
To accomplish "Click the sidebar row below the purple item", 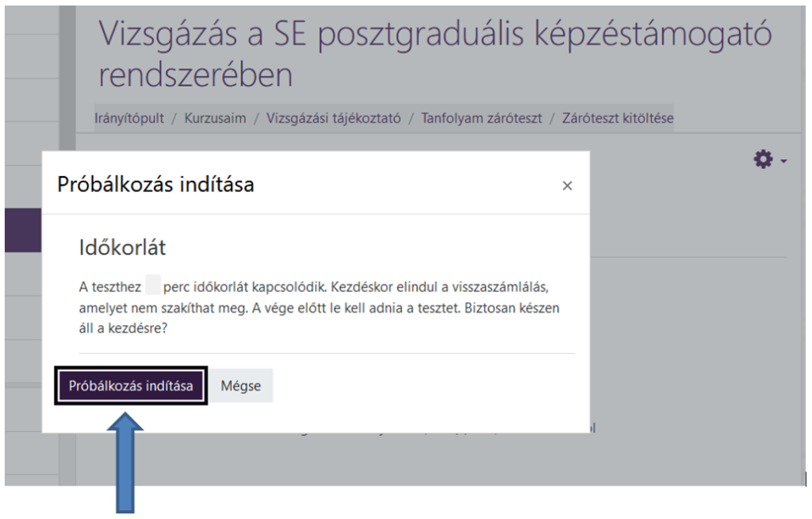I will [23, 274].
